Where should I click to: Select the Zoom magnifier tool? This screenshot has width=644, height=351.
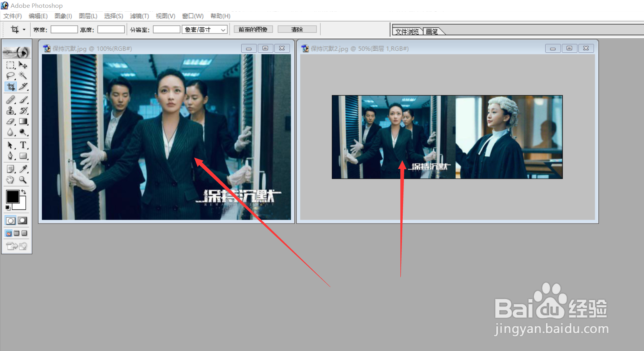pyautogui.click(x=23, y=180)
